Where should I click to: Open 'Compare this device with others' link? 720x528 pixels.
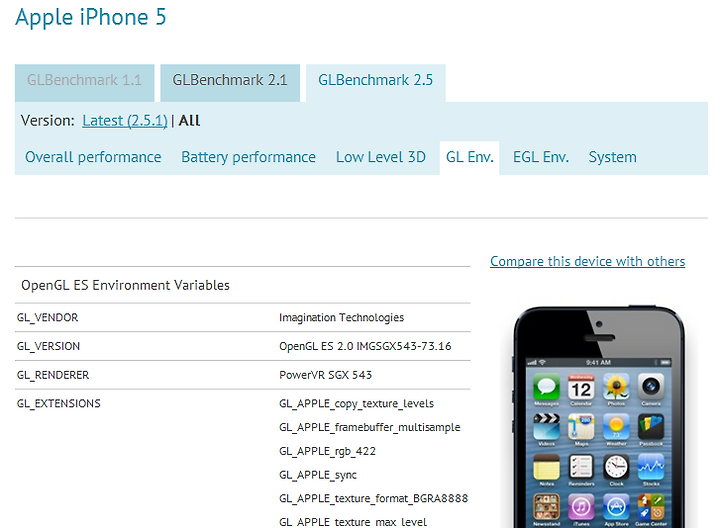tap(587, 261)
